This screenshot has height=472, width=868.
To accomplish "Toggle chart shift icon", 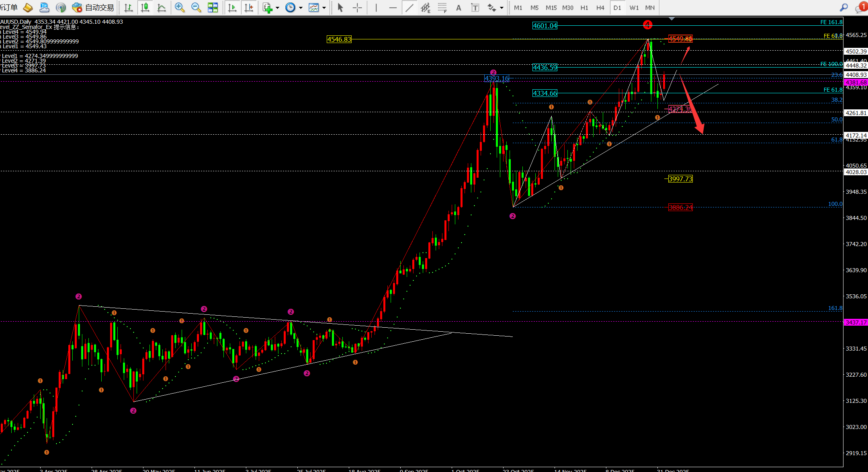I will [x=249, y=8].
